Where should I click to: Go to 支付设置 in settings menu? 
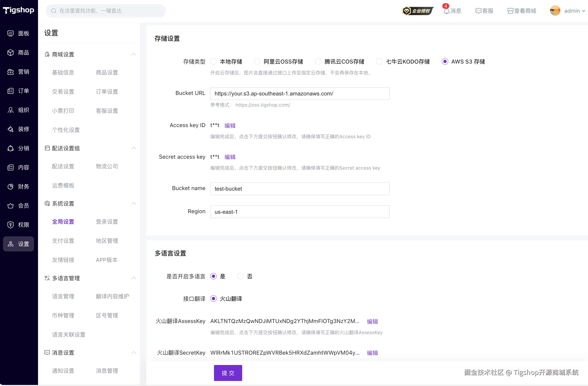tap(63, 241)
